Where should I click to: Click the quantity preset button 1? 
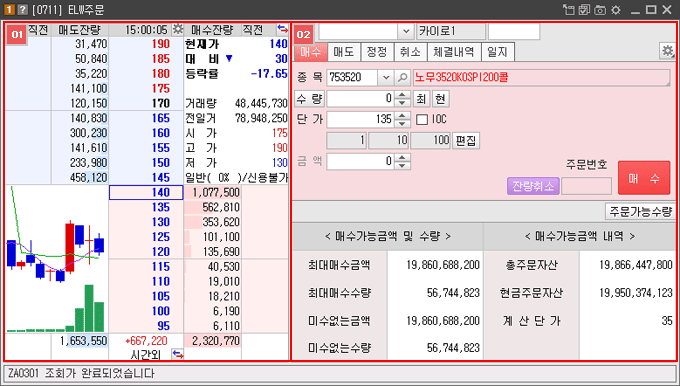tap(346, 141)
